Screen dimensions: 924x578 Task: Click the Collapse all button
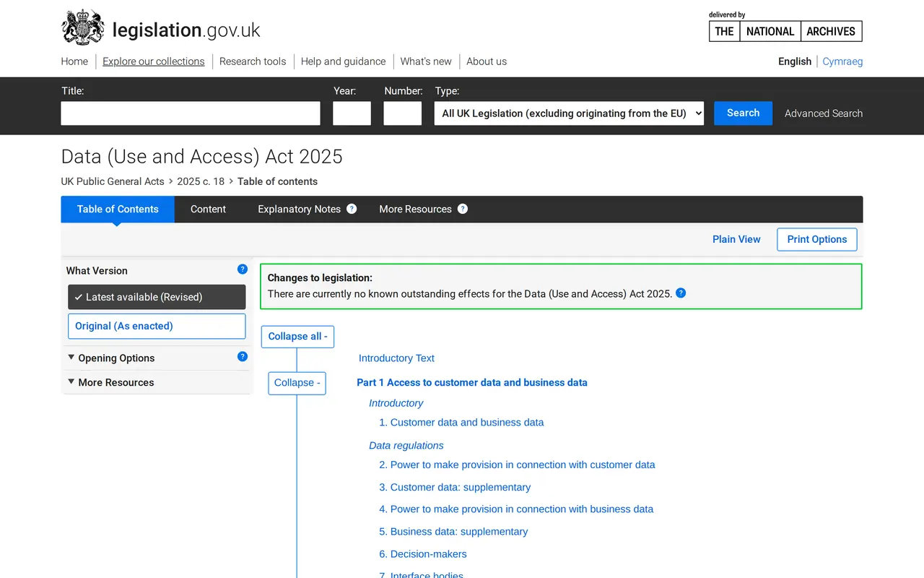[297, 337]
